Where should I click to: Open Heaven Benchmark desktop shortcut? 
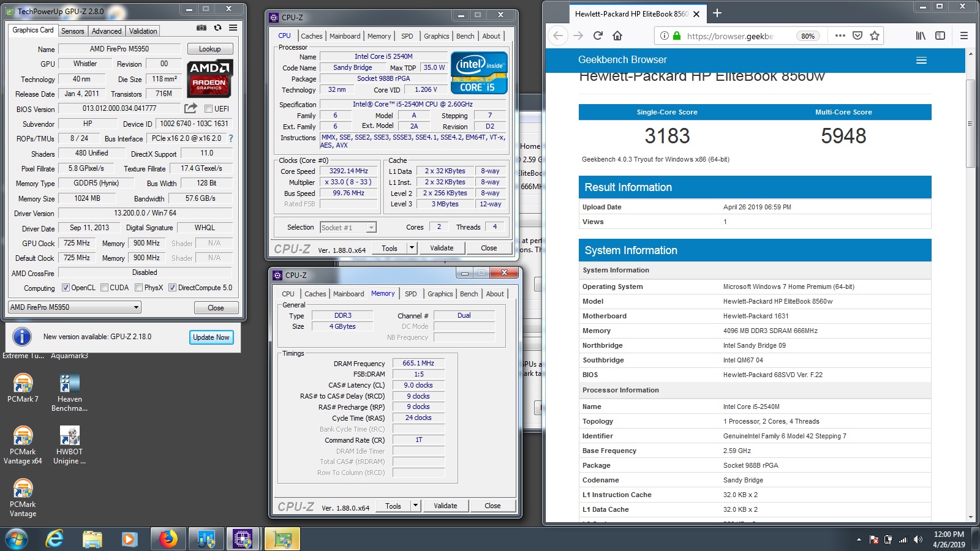tap(69, 393)
